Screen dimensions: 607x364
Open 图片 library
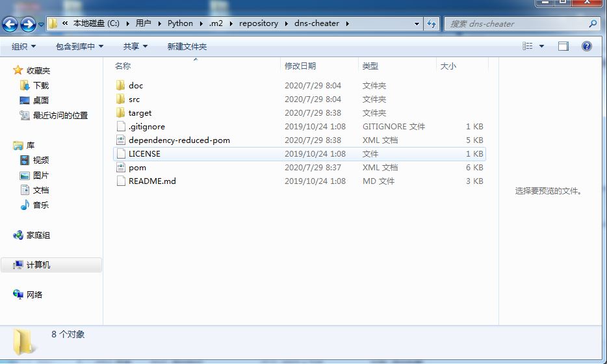coord(41,175)
